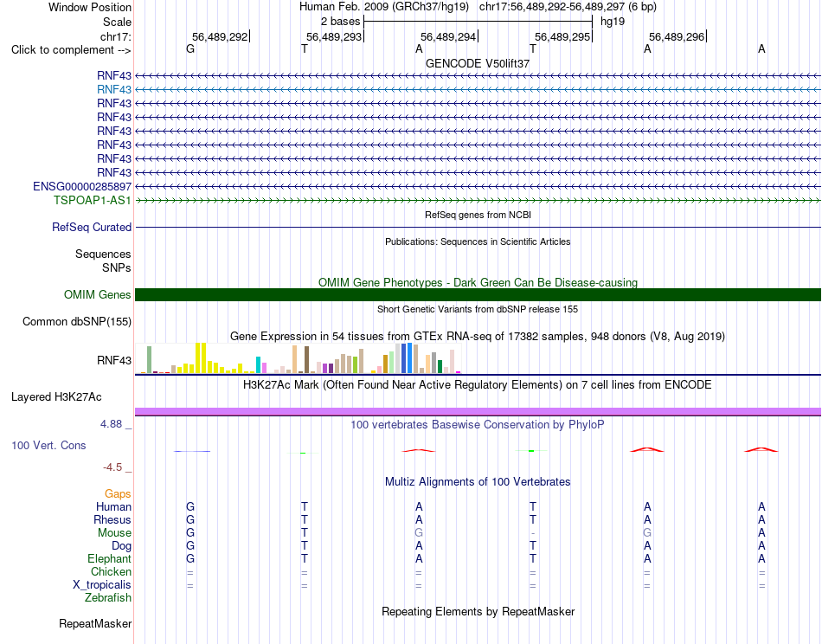Viewport: 822px width, 644px height.
Task: Click the Mouse alignment row label
Action: pyautogui.click(x=114, y=533)
